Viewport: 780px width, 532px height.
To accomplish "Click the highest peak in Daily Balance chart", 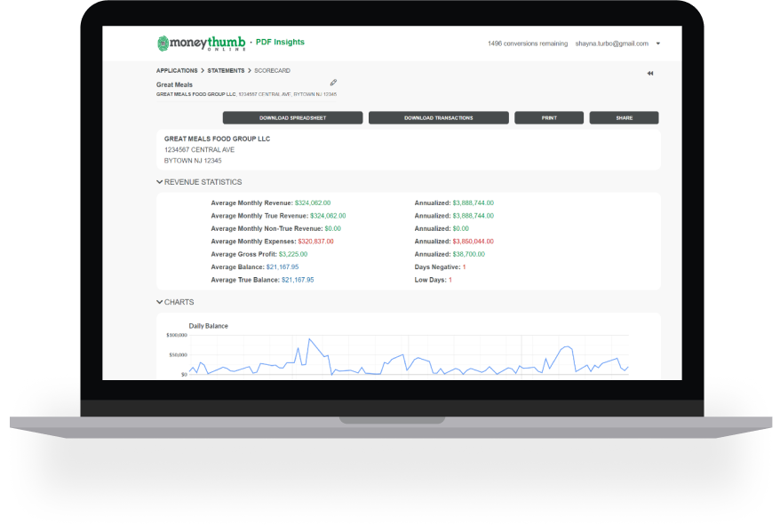I will pyautogui.click(x=309, y=338).
